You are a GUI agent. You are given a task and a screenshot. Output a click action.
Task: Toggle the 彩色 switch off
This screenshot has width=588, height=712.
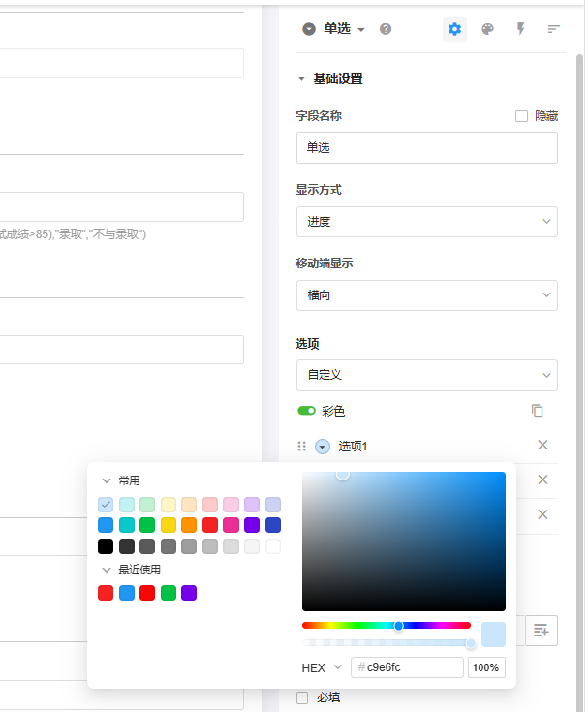(x=306, y=411)
